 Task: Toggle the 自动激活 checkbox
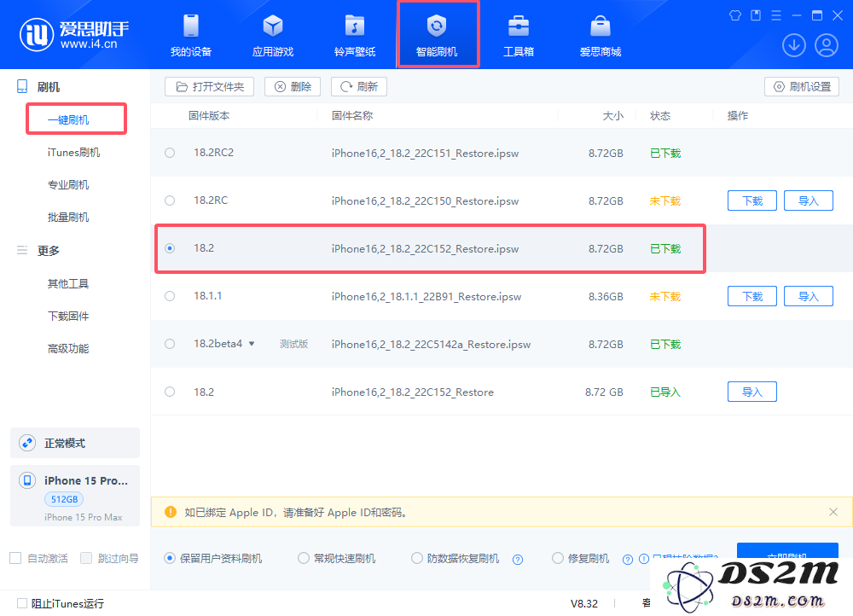[x=15, y=558]
